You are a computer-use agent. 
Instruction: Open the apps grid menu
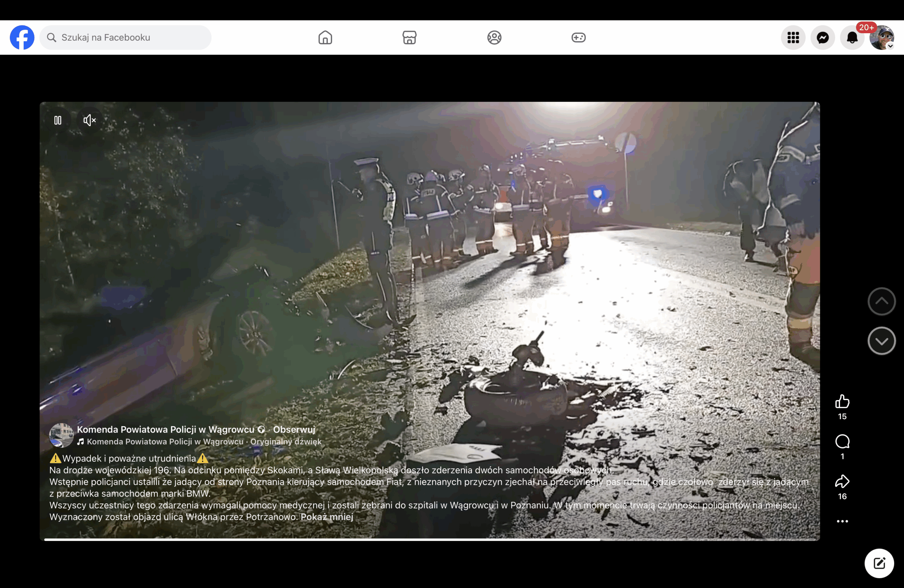tap(793, 37)
